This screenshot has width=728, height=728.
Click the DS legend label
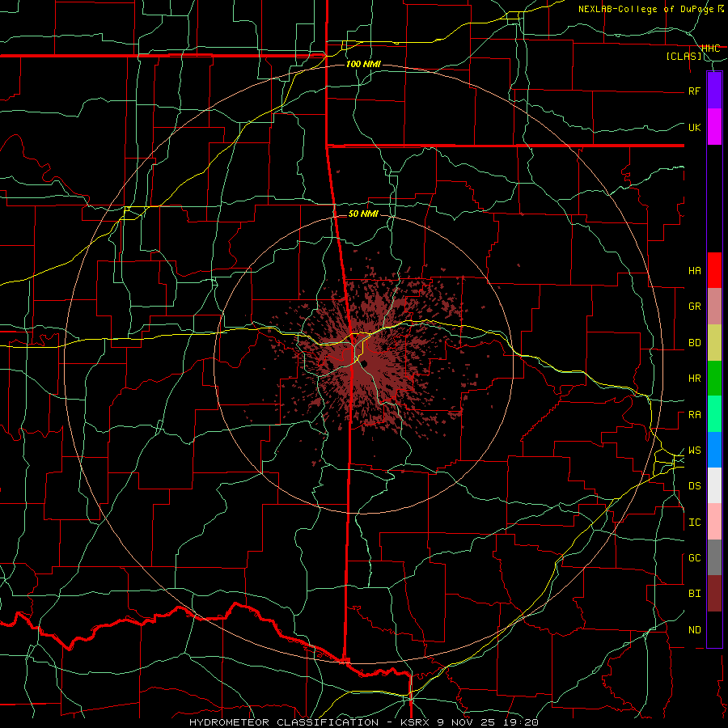click(x=694, y=486)
